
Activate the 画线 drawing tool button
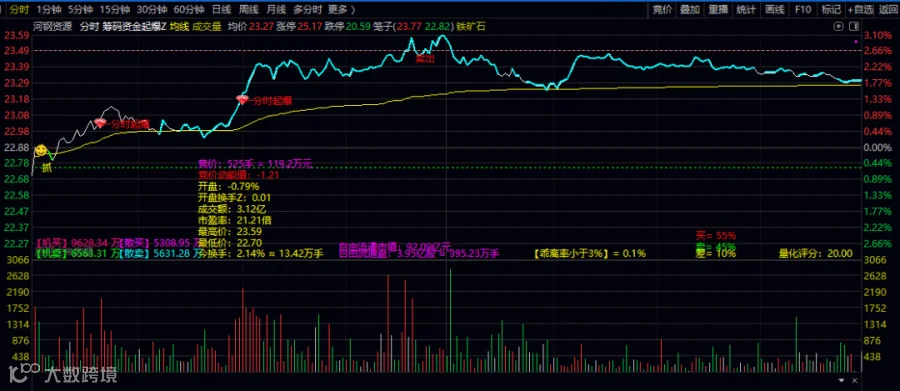[x=774, y=9]
